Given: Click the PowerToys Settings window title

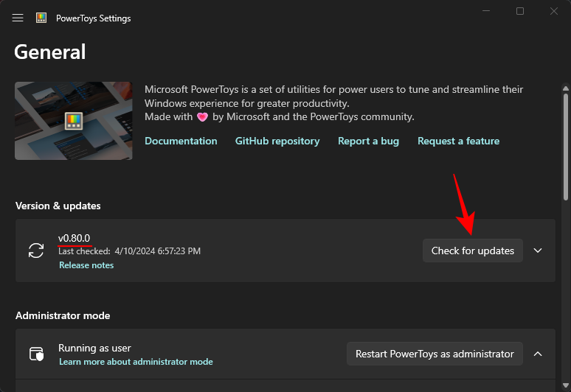Looking at the screenshot, I should 93,18.
